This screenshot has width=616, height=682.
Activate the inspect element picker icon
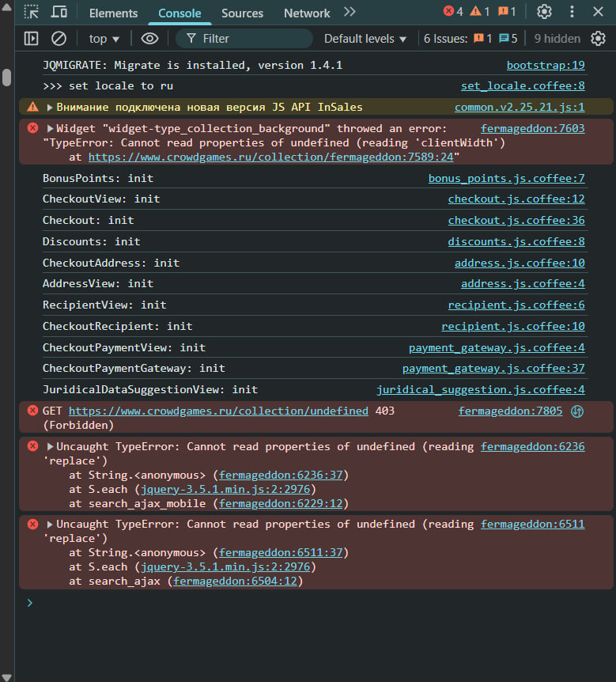click(31, 12)
